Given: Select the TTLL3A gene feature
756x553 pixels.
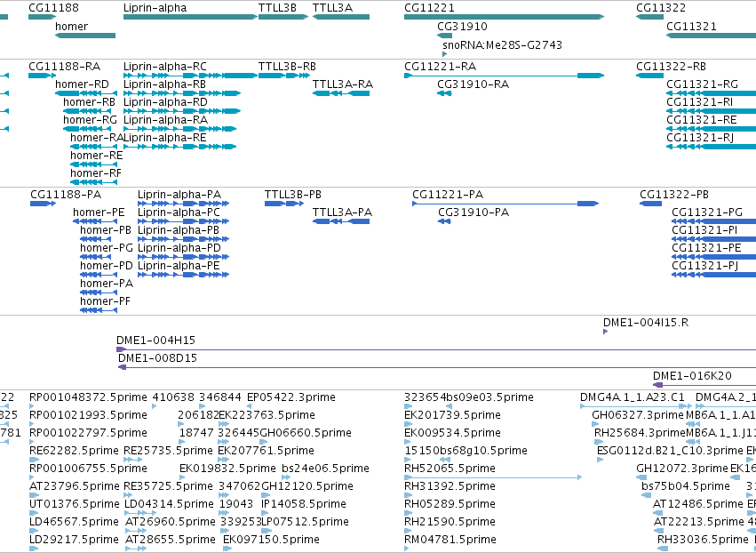Looking at the screenshot, I should (341, 17).
